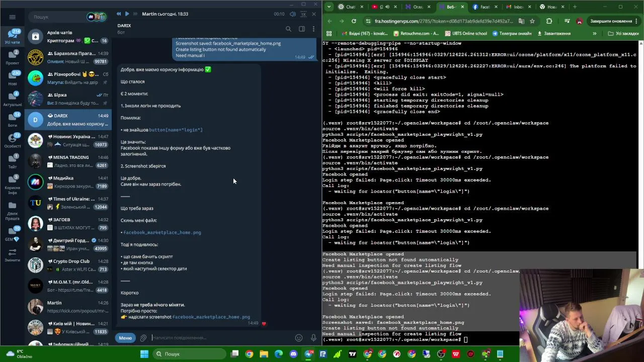Reload the page in Chrome

point(354,21)
